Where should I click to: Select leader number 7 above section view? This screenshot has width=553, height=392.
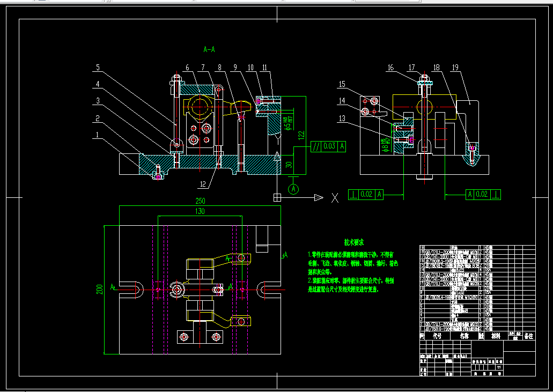(x=203, y=68)
